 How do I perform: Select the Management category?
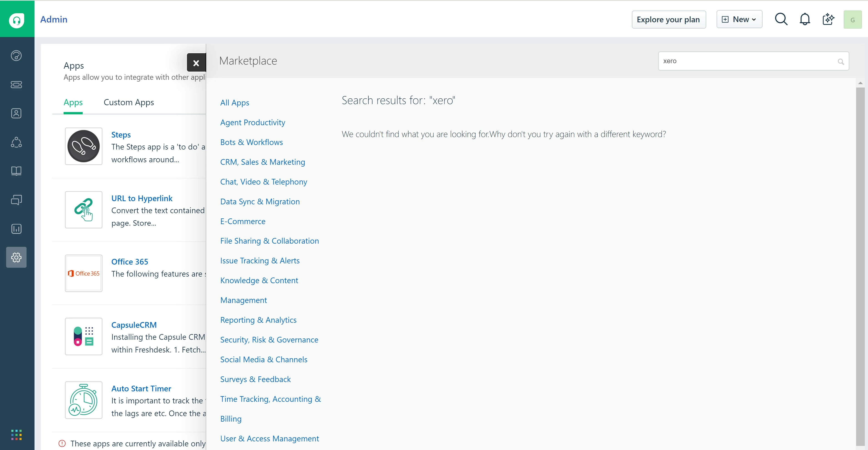(243, 300)
